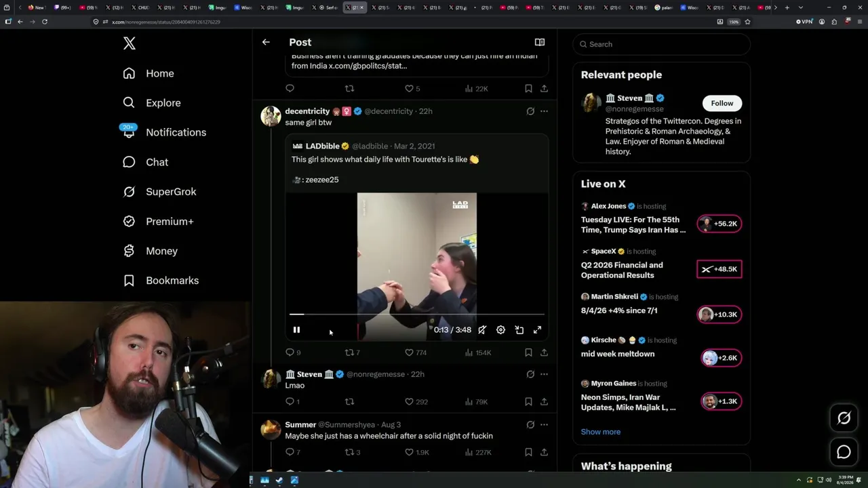The height and width of the screenshot is (488, 868).
Task: Open Notifications in the sidebar
Action: tap(165, 132)
